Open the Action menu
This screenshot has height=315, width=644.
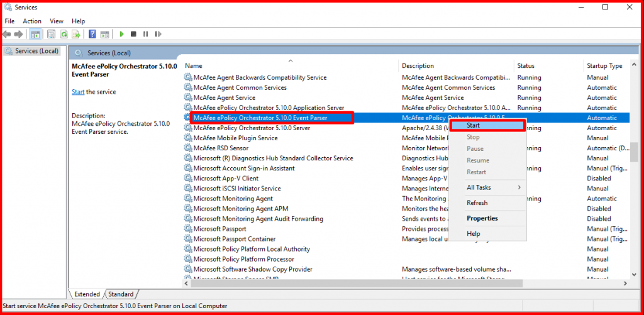point(32,21)
